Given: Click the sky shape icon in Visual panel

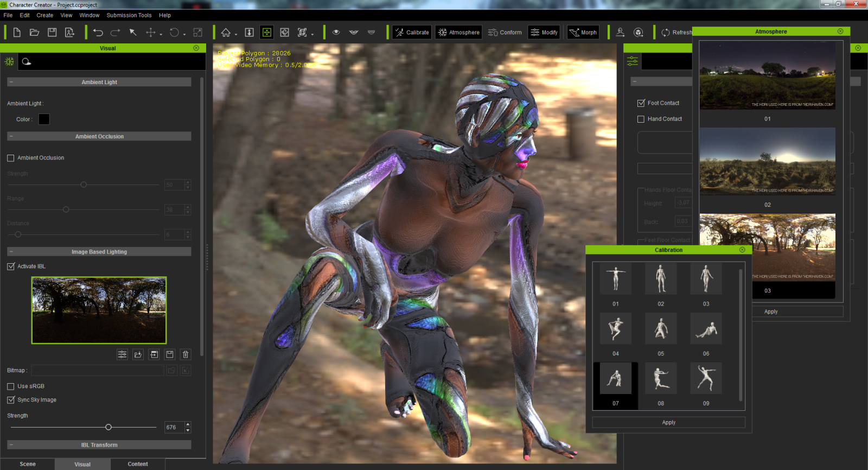Looking at the screenshot, I should click(x=27, y=62).
